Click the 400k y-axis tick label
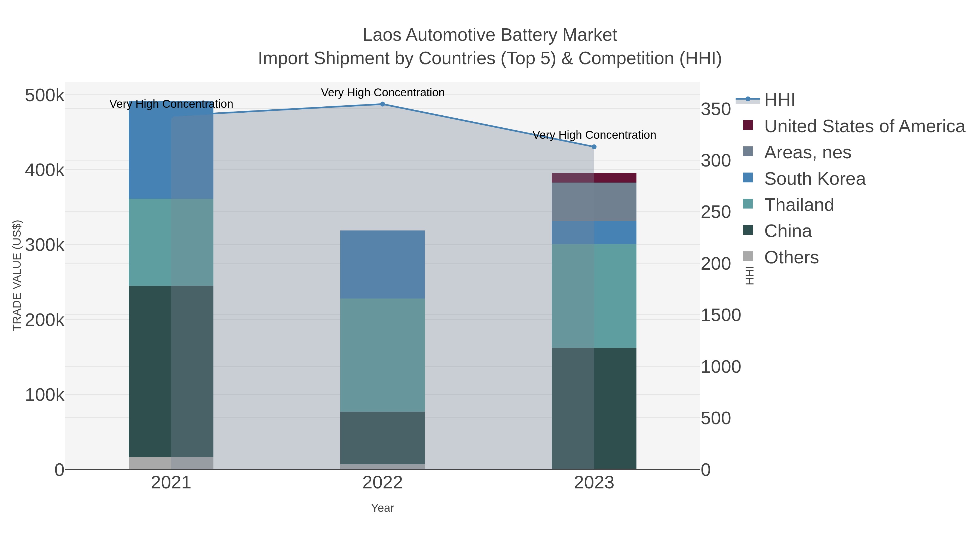 45,170
